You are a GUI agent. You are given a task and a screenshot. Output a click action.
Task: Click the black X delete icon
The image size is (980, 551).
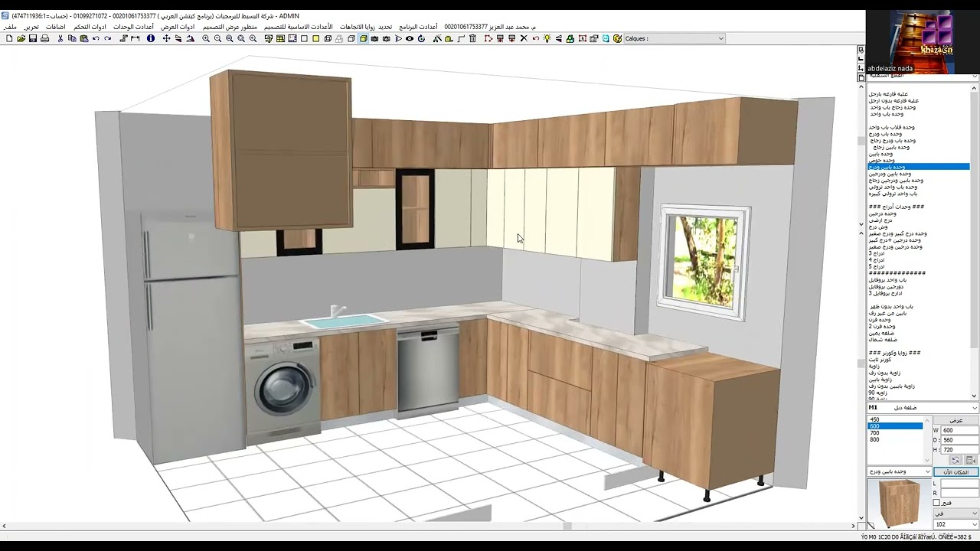[524, 38]
